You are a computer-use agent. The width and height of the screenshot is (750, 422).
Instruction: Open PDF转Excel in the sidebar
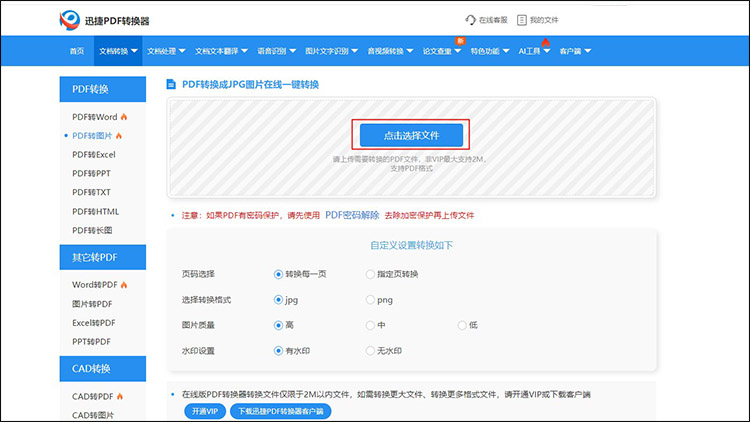pos(94,155)
